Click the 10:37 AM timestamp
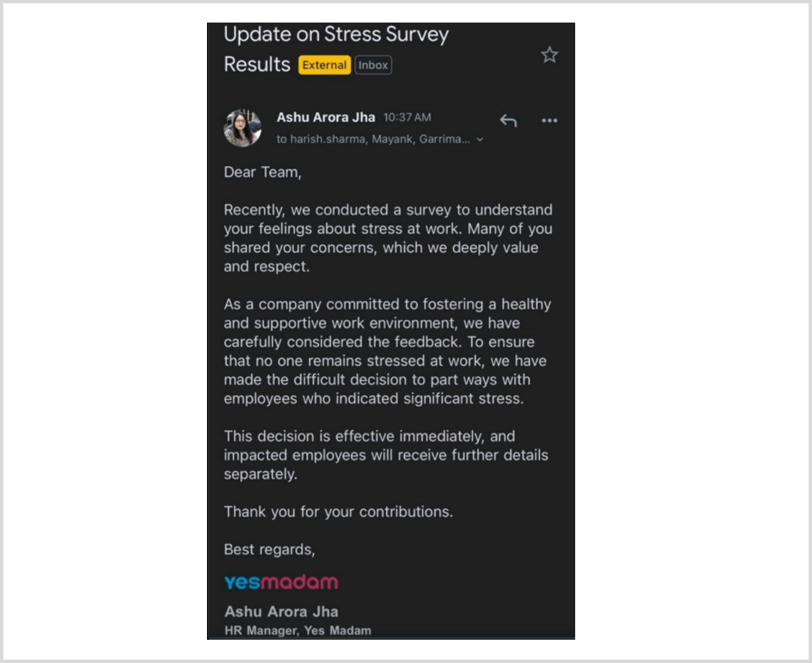Screen dimensions: 812x663 pyautogui.click(x=407, y=117)
